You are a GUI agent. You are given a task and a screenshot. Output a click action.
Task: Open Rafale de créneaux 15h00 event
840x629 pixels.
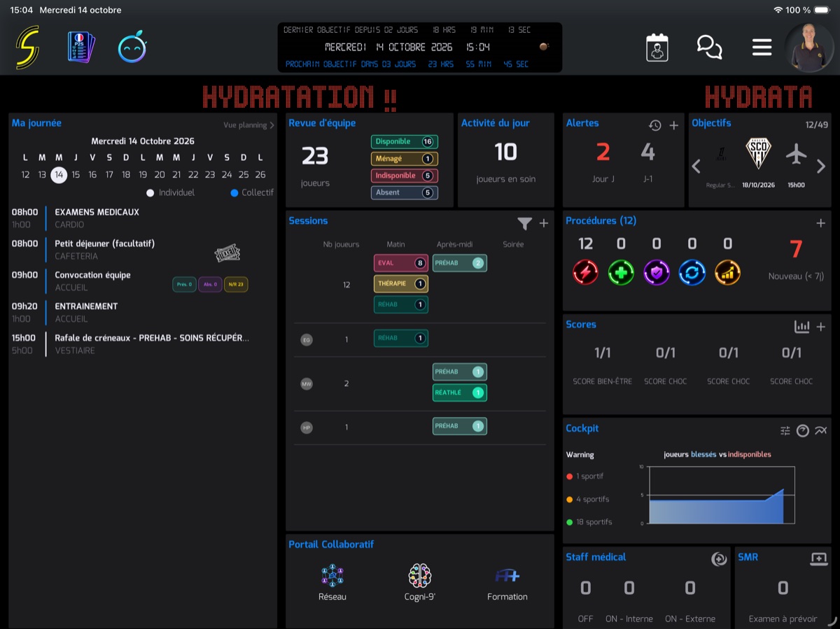point(143,344)
